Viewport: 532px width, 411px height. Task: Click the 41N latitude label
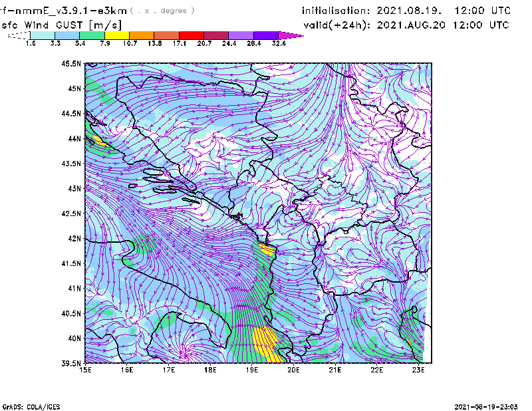pos(74,289)
